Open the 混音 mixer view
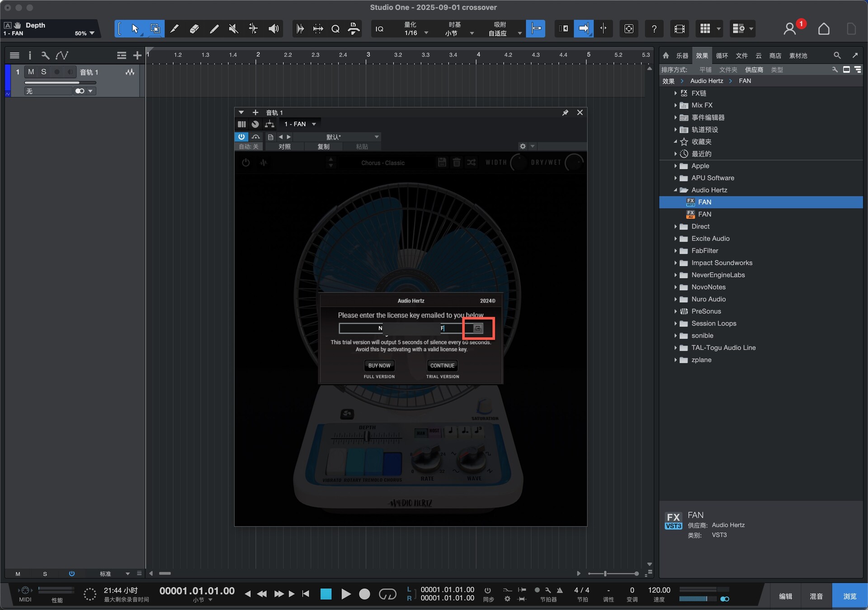Screen dimensions: 868x610 point(816,596)
